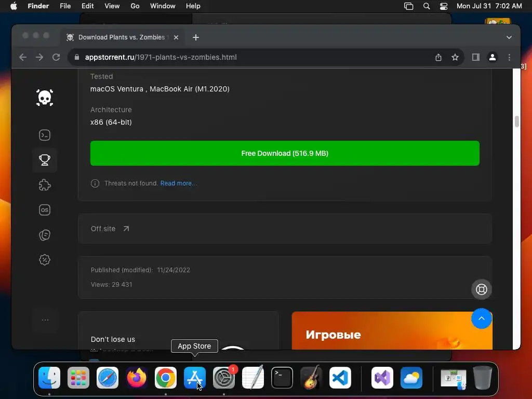Select the trophy games icon in the sidebar

(x=45, y=160)
